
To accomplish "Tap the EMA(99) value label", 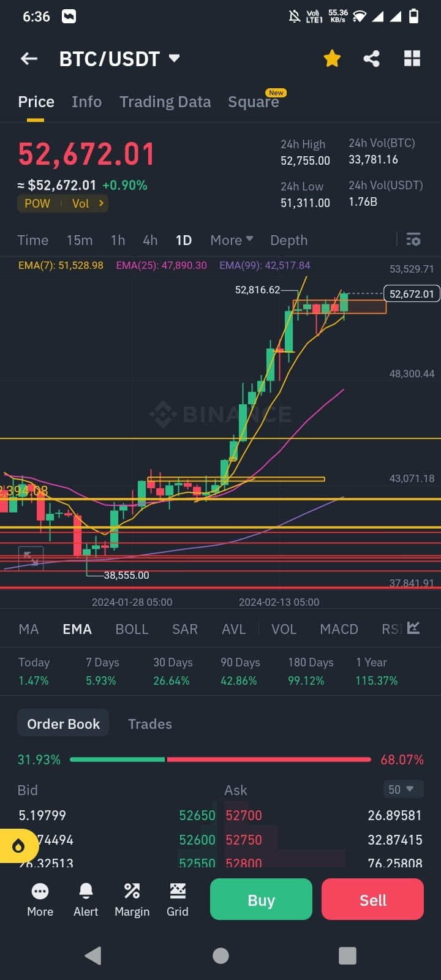I will point(265,265).
